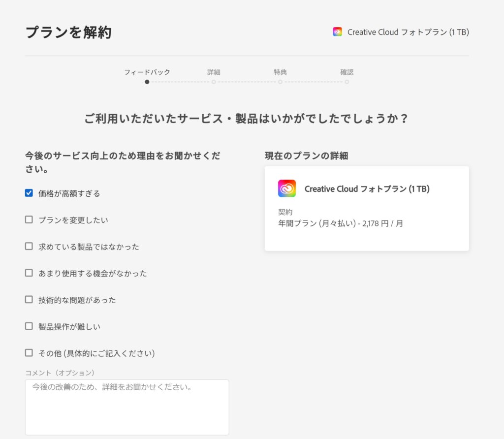
Task: Uncheck the 価格が高額すぎる checkbox
Action: point(29,193)
